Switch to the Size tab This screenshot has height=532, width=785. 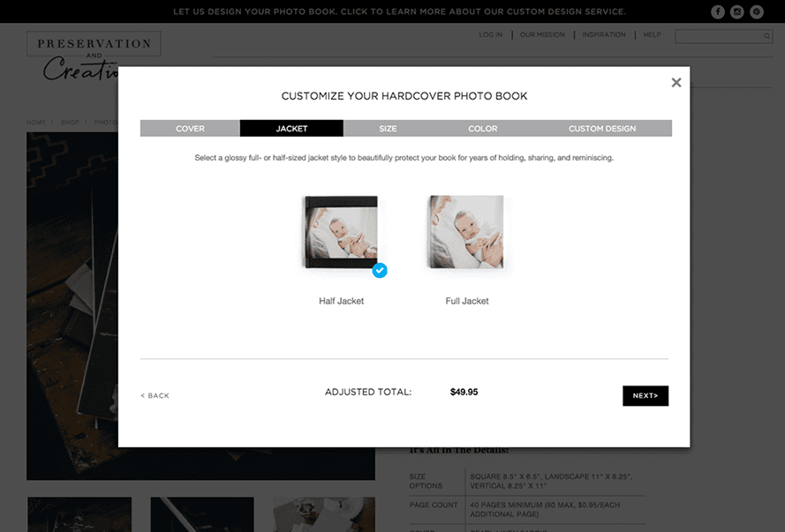click(x=388, y=129)
